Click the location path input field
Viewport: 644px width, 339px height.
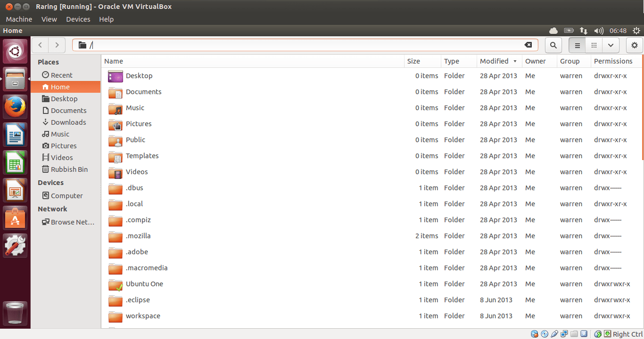(305, 45)
